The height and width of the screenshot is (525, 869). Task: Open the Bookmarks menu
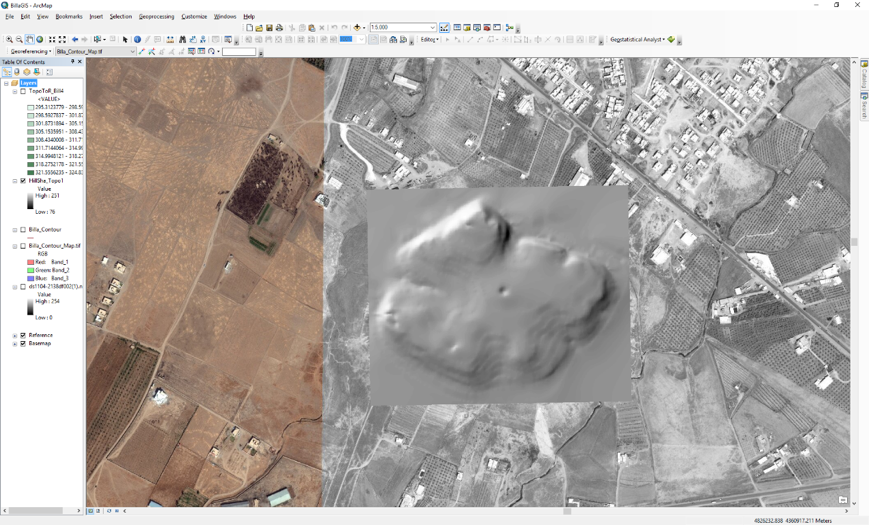click(69, 17)
